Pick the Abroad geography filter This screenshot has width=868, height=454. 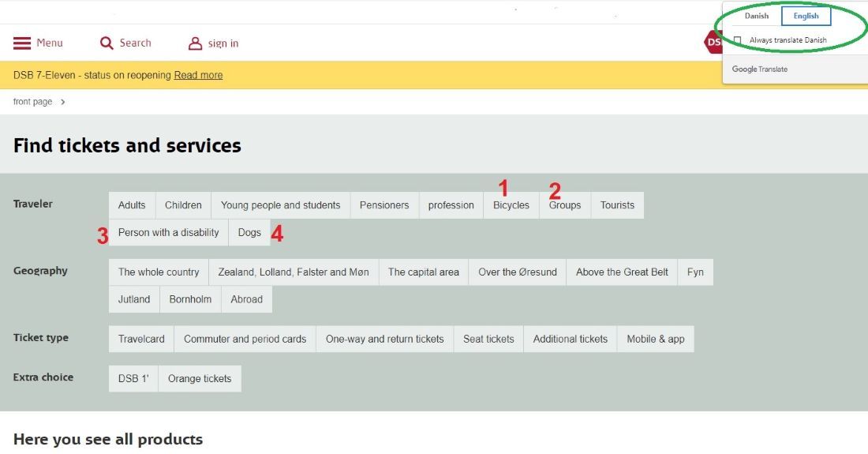tap(246, 299)
